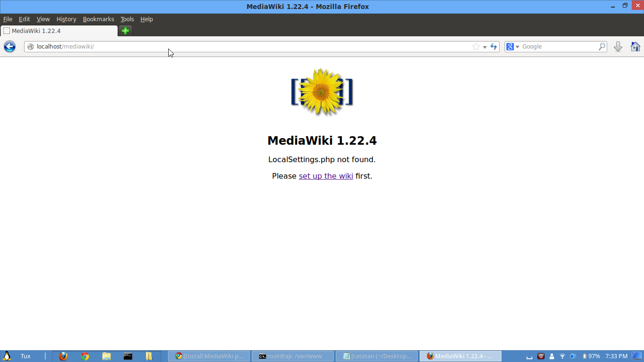Switch to root@aji terminal window

click(x=293, y=356)
